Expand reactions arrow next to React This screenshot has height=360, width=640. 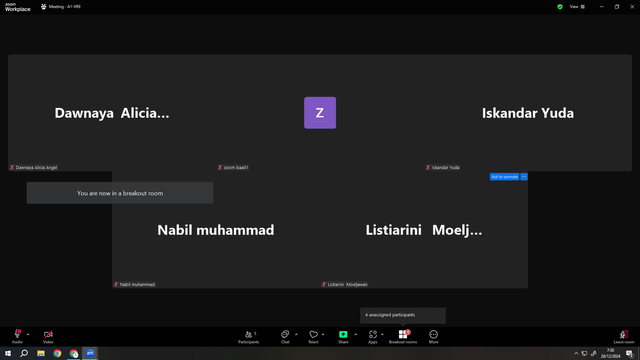[323, 334]
